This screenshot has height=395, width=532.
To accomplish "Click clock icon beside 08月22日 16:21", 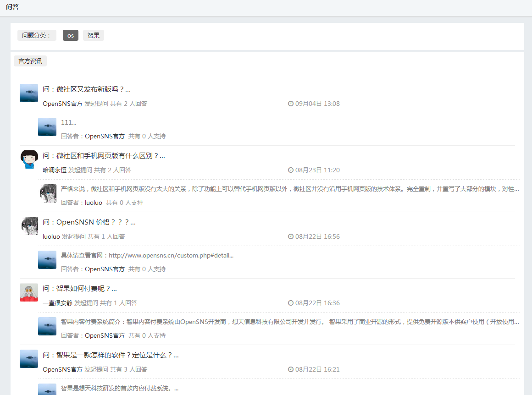I will (291, 369).
